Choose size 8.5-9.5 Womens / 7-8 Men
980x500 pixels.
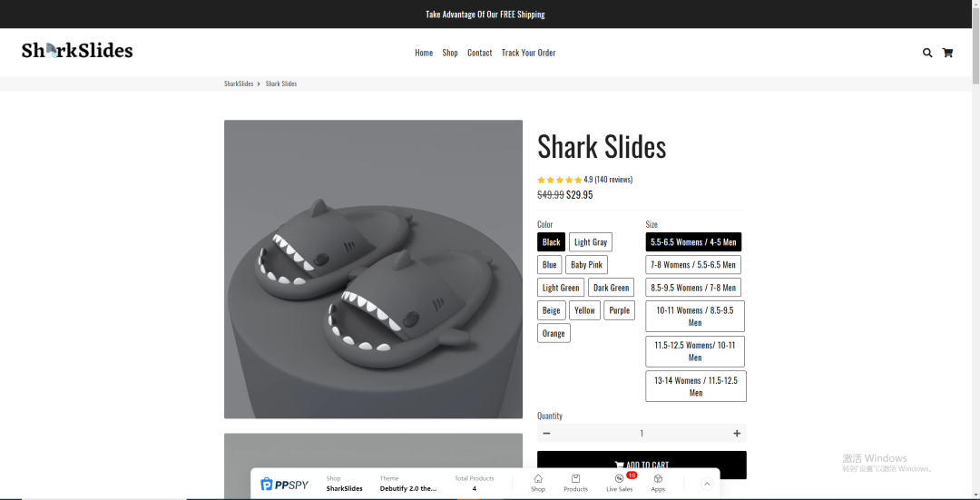click(693, 288)
